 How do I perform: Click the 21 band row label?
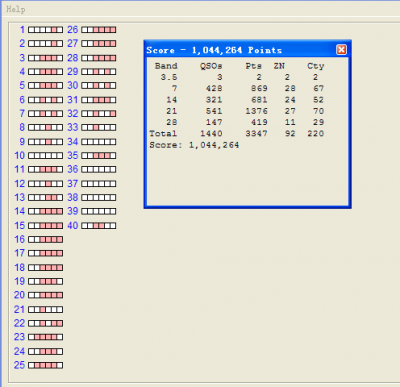click(x=172, y=111)
